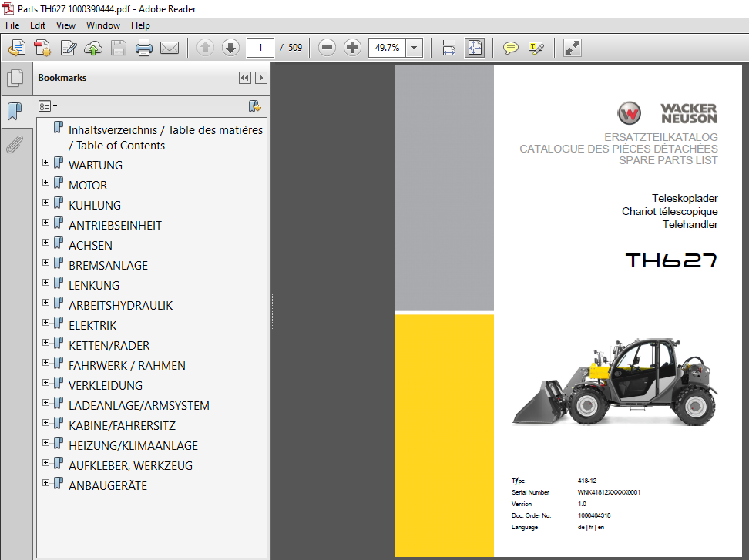Expand the ANTRIEBSEINHEIT bookmark
Screen dimensions: 749x560
(x=46, y=223)
